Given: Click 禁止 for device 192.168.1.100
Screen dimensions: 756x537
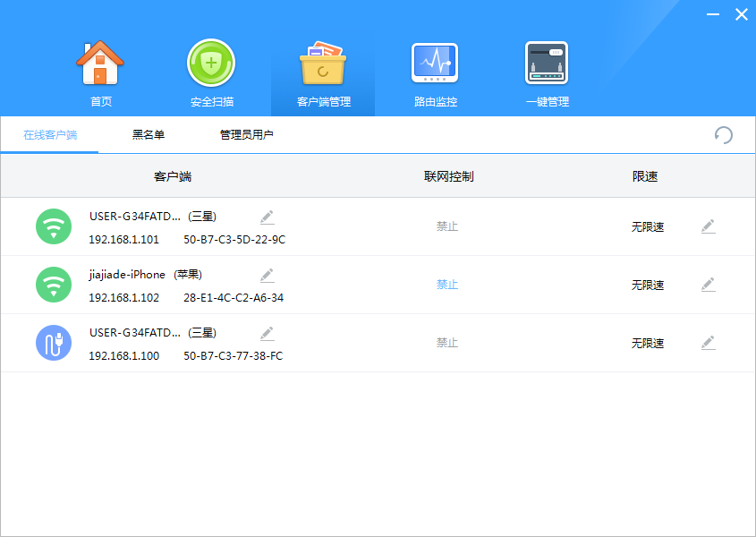Looking at the screenshot, I should (x=447, y=343).
